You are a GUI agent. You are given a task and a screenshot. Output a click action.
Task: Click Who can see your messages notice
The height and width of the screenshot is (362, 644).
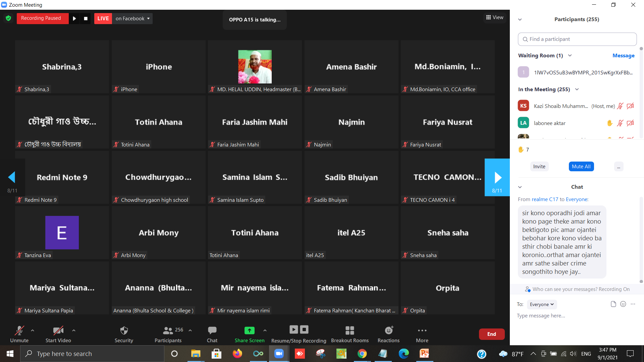(577, 289)
